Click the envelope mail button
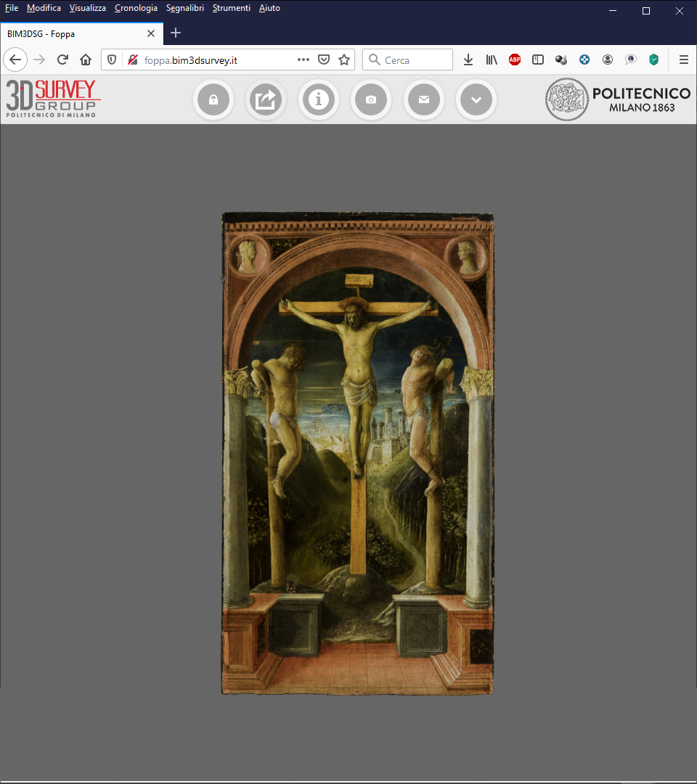Image resolution: width=697 pixels, height=784 pixels. coord(424,99)
